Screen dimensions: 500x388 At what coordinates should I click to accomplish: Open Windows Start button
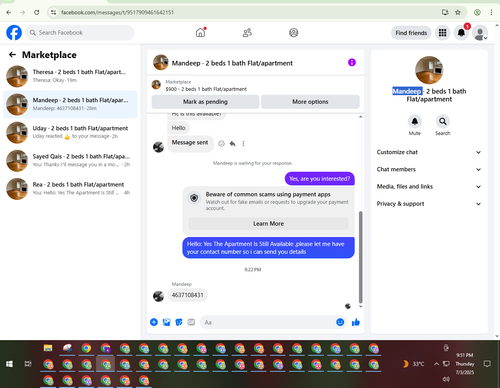pyautogui.click(x=9, y=364)
